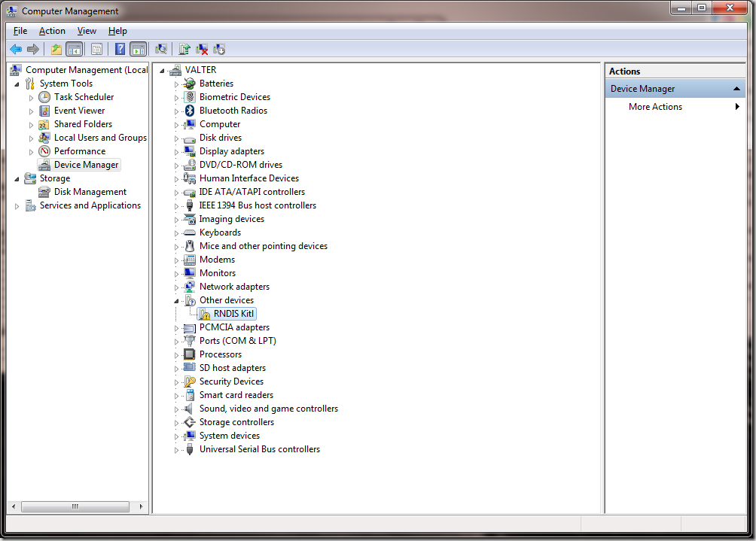The image size is (756, 541).
Task: Expand the Network adapters category
Action: tap(177, 287)
